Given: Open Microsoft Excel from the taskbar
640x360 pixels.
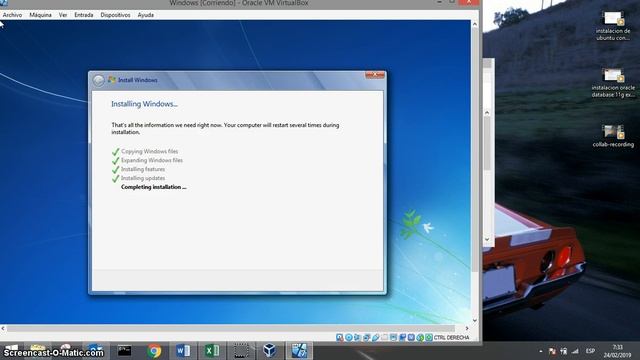Looking at the screenshot, I should (212, 351).
